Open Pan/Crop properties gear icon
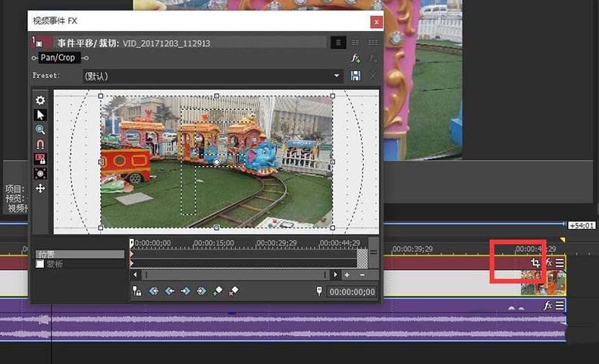The width and height of the screenshot is (599, 364). [40, 100]
